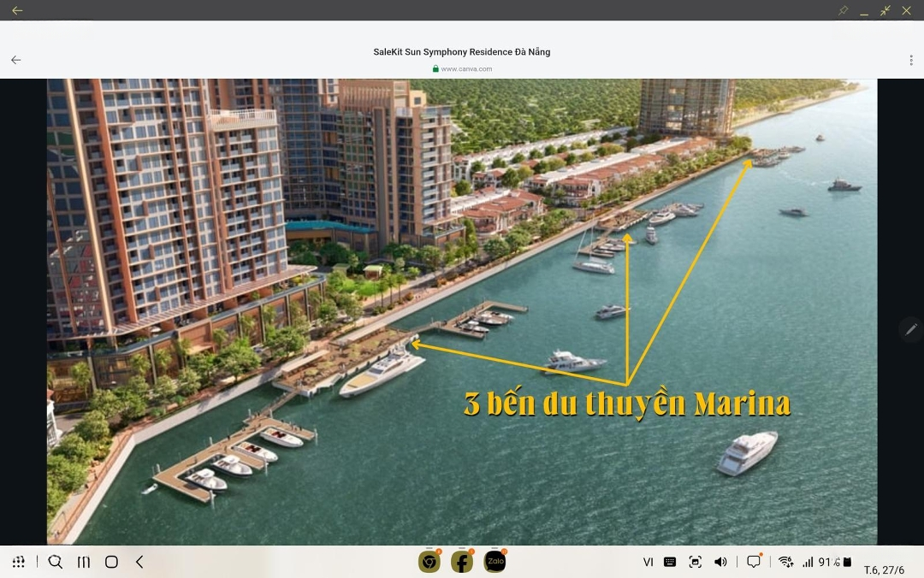This screenshot has width=924, height=578.
Task: Change the VI input language
Action: click(x=649, y=562)
